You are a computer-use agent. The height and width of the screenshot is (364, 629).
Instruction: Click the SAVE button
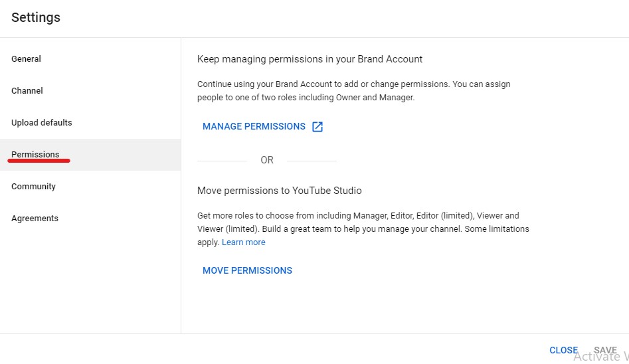click(x=605, y=350)
